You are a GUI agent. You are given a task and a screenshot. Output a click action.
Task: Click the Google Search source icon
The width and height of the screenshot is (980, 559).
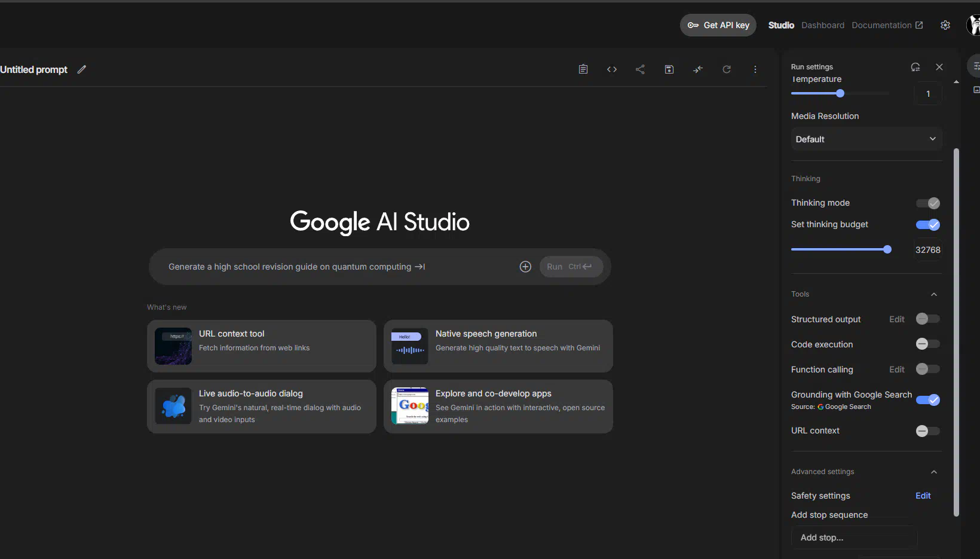(x=820, y=407)
